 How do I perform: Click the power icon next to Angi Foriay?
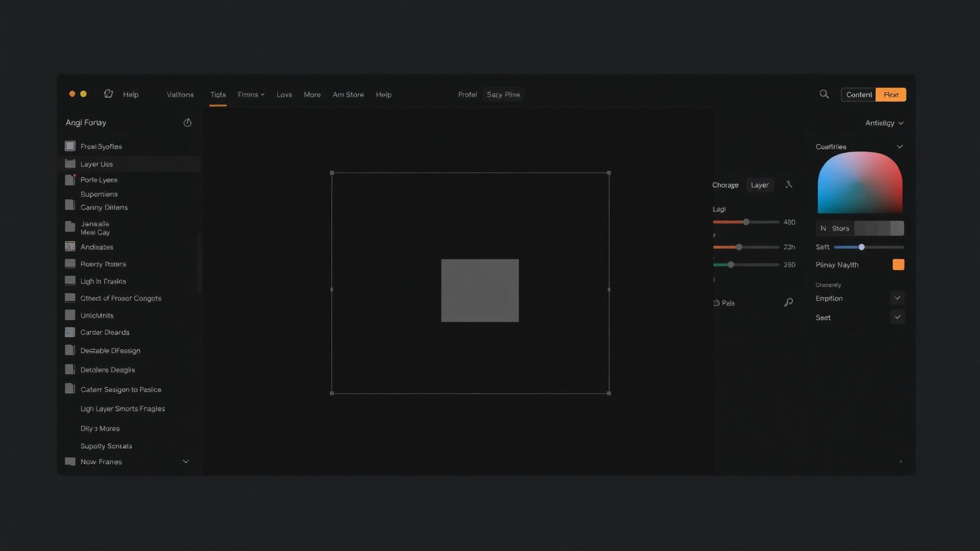pyautogui.click(x=187, y=122)
